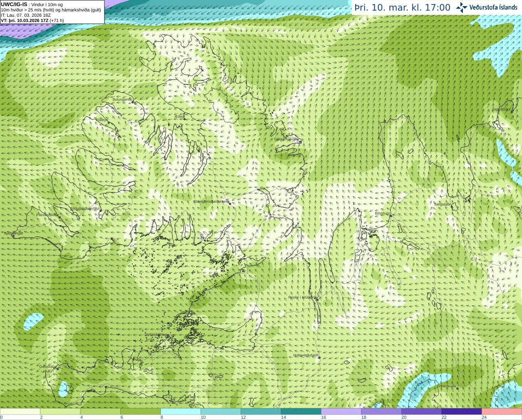Click the Bergstaðir station label
522x420 pixels.
442,204
